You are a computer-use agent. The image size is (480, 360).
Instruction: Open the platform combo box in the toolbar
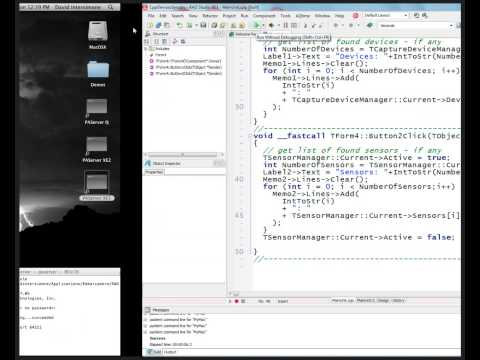click(x=416, y=26)
